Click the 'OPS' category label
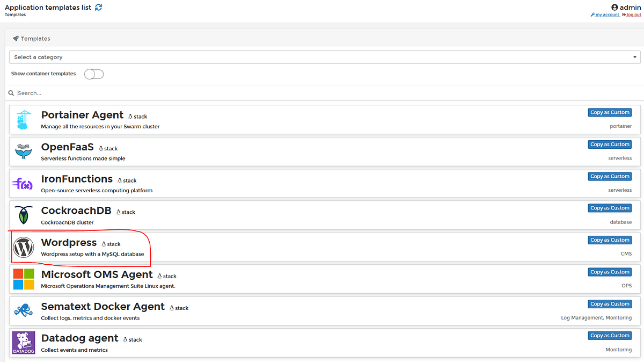 627,286
